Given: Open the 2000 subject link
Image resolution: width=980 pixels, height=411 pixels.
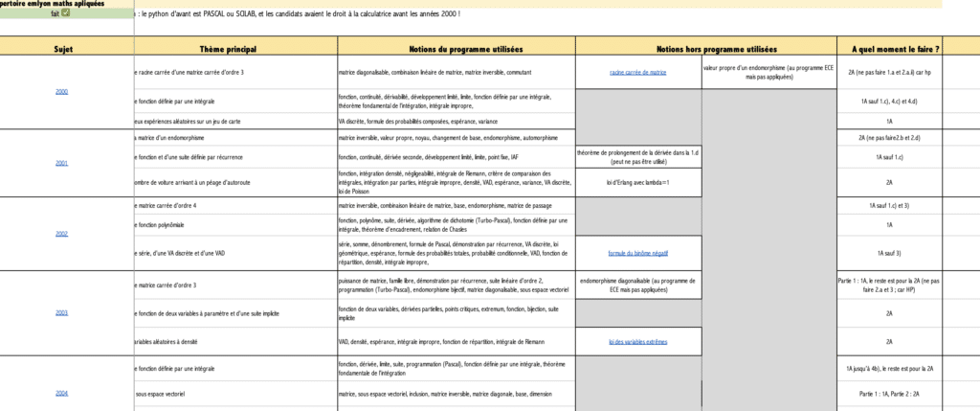Looking at the screenshot, I should pyautogui.click(x=62, y=92).
